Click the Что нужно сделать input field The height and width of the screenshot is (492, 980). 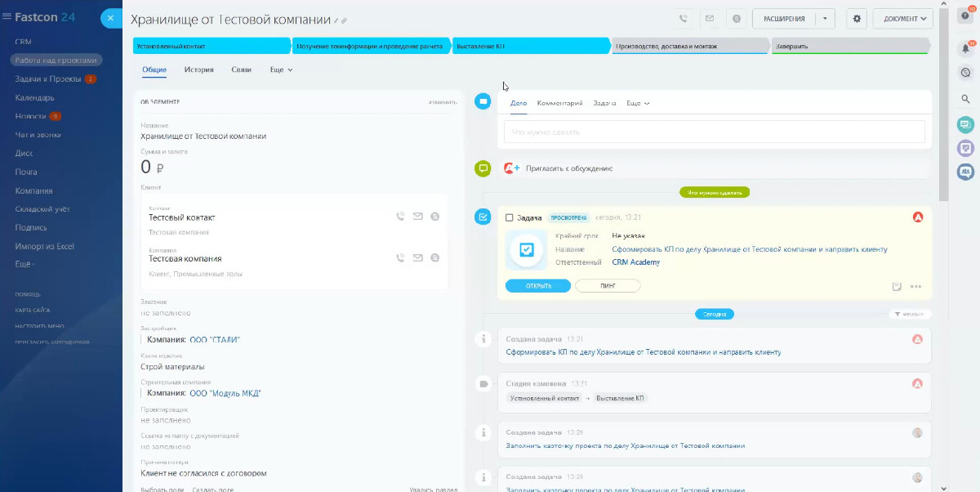pyautogui.click(x=715, y=132)
